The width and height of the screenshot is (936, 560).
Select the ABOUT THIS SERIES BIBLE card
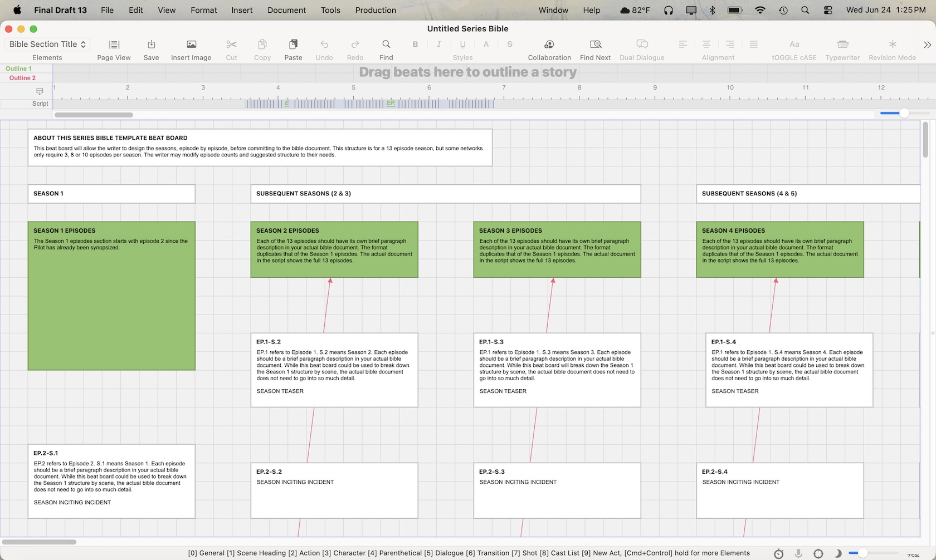pyautogui.click(x=260, y=148)
